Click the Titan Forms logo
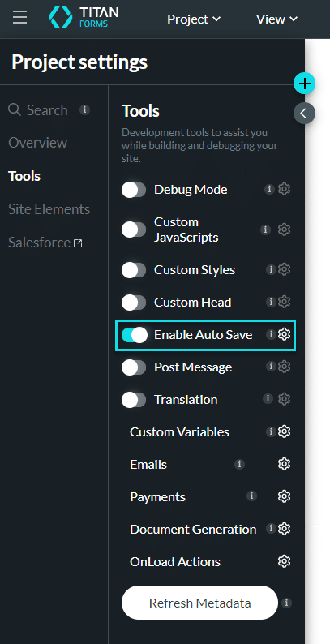Image resolution: width=330 pixels, height=644 pixels. (x=84, y=17)
